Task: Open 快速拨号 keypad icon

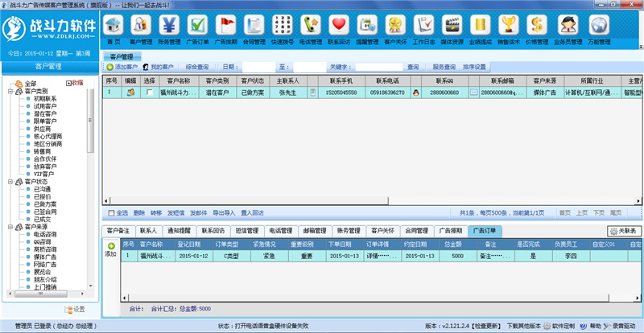Action: (283, 25)
